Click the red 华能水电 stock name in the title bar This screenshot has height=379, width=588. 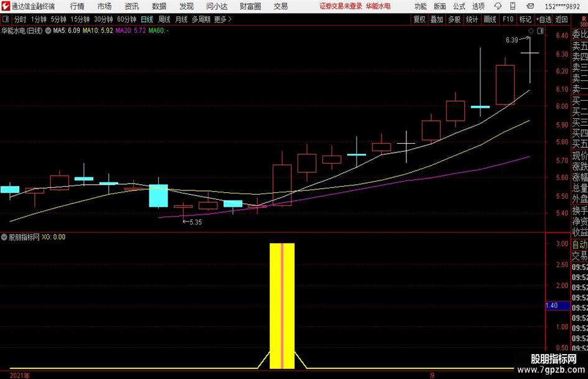(x=378, y=6)
